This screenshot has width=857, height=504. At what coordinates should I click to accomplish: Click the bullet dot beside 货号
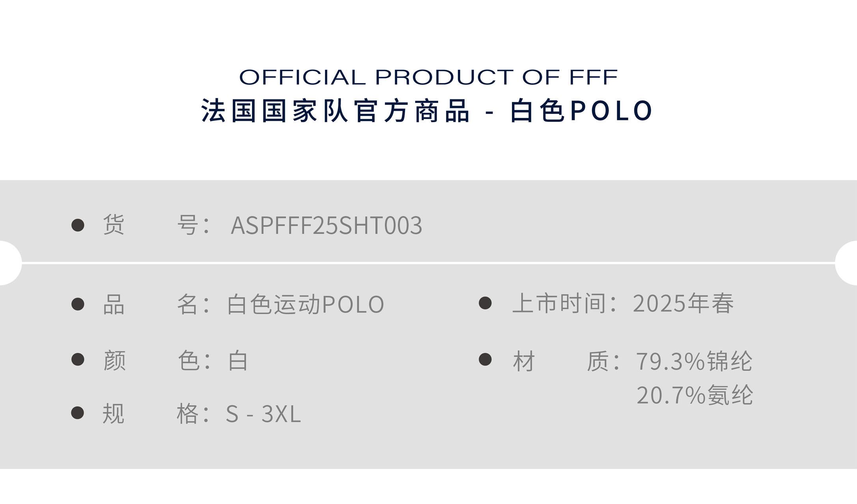78,225
